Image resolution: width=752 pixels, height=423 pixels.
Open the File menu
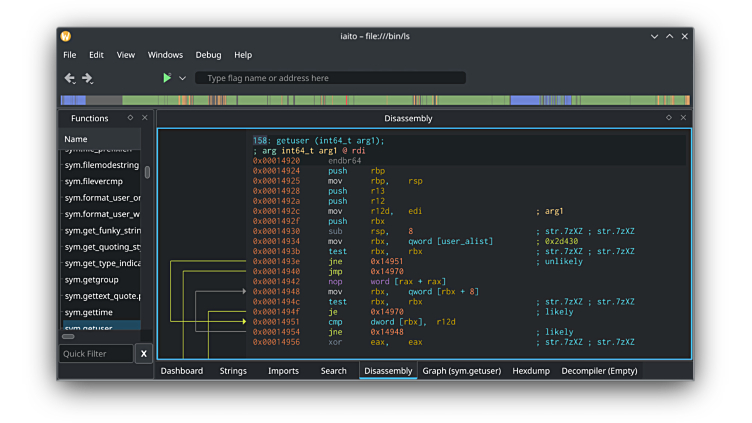70,55
